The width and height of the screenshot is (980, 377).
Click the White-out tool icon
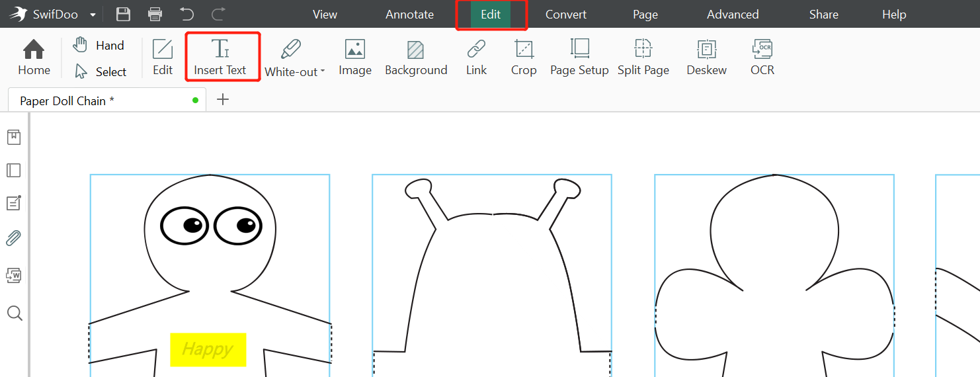coord(290,50)
